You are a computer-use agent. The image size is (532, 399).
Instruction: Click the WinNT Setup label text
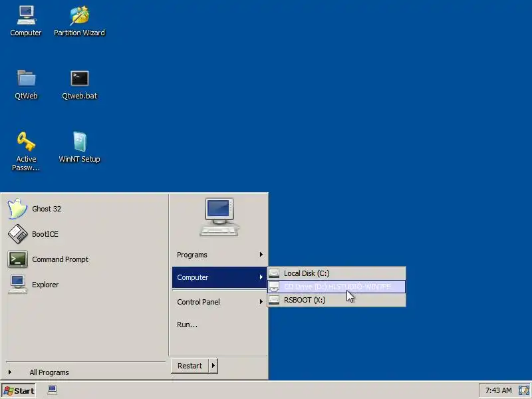pos(79,159)
